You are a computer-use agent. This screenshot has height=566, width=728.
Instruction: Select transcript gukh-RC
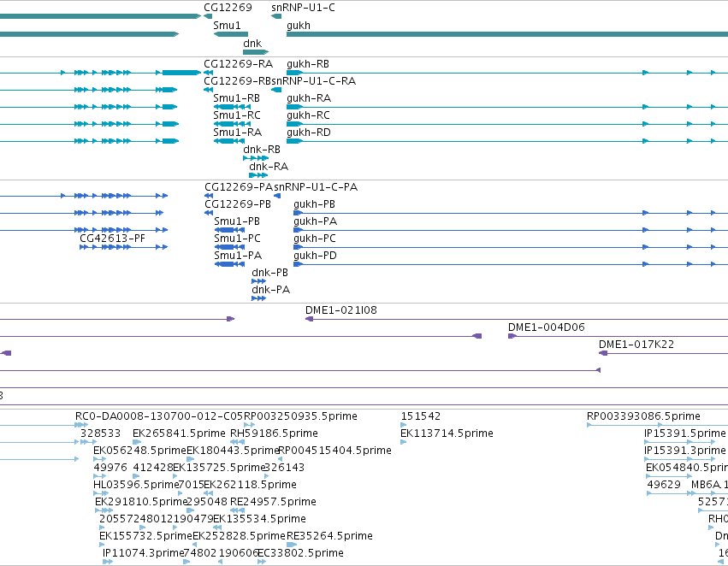308,115
